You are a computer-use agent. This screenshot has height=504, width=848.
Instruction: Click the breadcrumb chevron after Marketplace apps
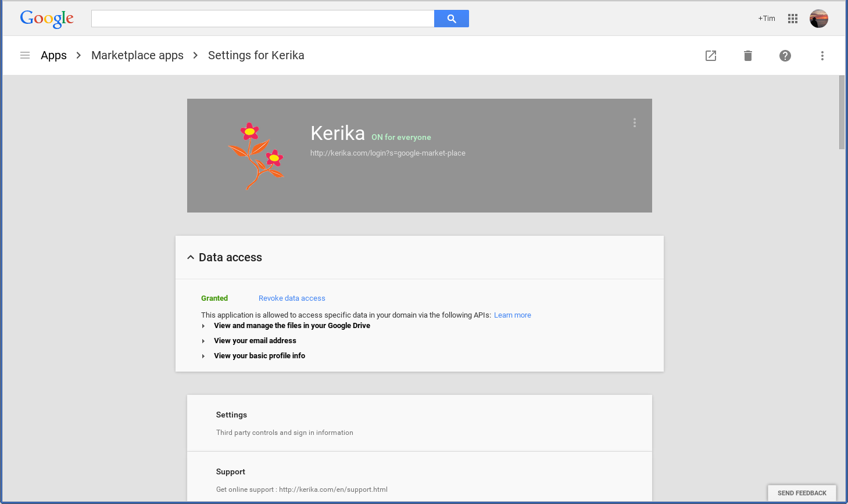(x=195, y=55)
